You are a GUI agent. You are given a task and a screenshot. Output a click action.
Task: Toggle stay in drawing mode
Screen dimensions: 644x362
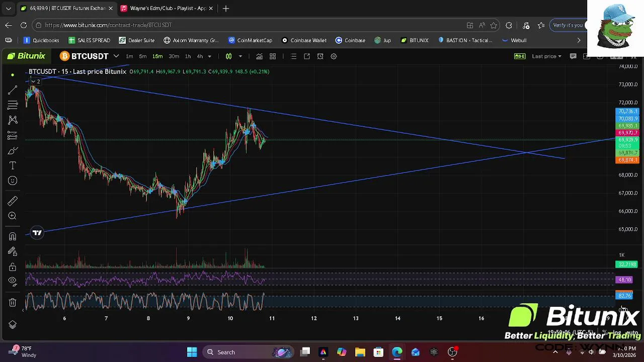(13, 251)
